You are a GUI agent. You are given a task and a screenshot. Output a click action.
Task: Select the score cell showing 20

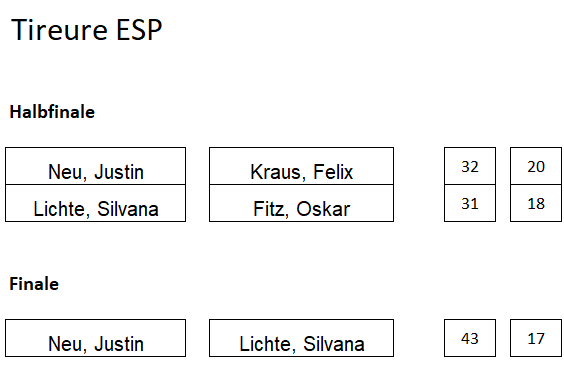pyautogui.click(x=536, y=166)
